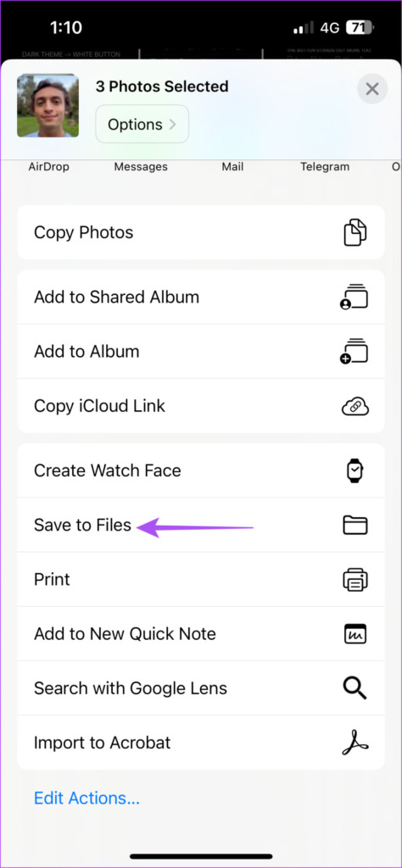Select Save to Files action

point(201,525)
